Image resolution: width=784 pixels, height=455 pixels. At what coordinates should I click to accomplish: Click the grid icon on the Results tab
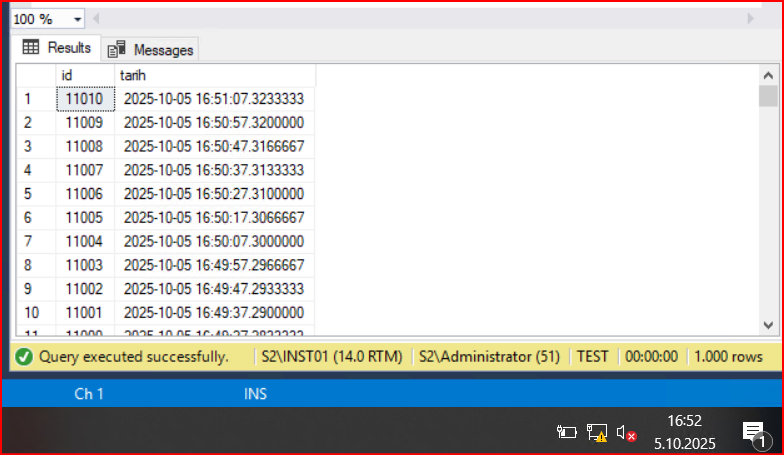[x=31, y=47]
